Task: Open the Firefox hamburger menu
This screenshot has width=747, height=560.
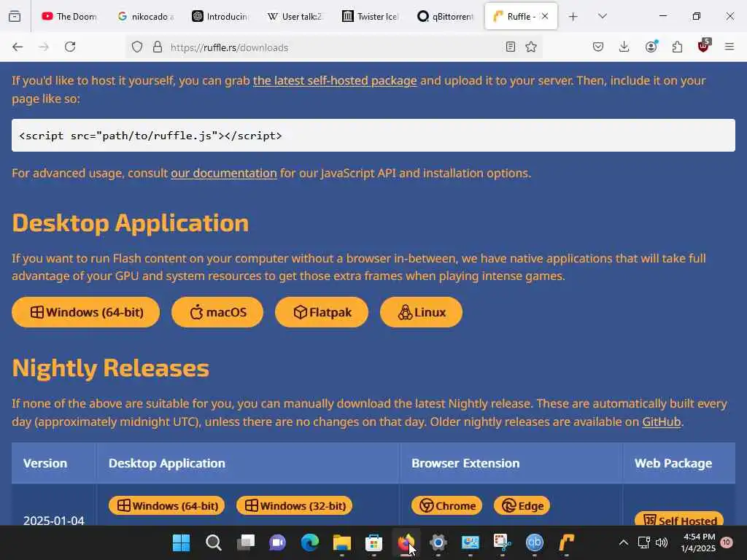Action: pos(729,47)
